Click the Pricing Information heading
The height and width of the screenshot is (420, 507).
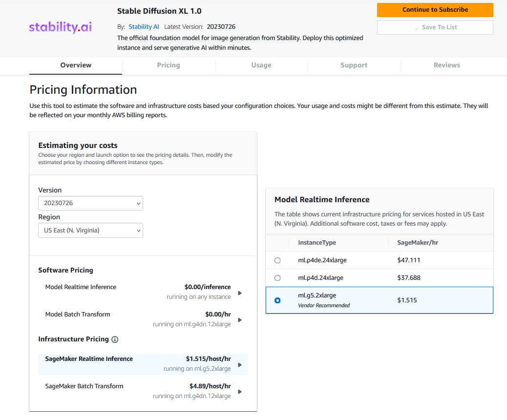coord(83,90)
